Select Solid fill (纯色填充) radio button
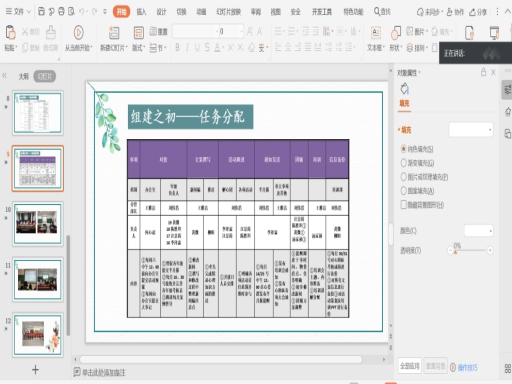 (404, 149)
